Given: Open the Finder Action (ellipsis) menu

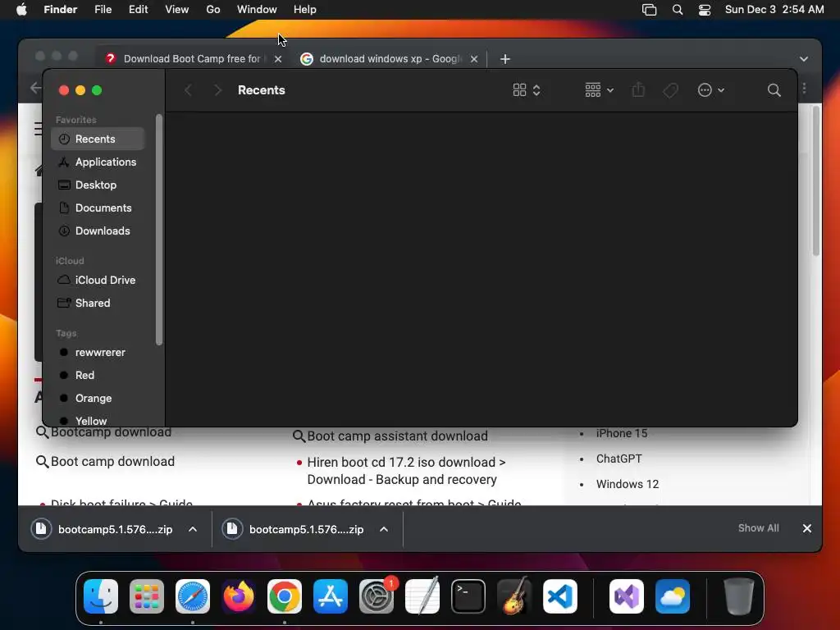Looking at the screenshot, I should click(711, 90).
